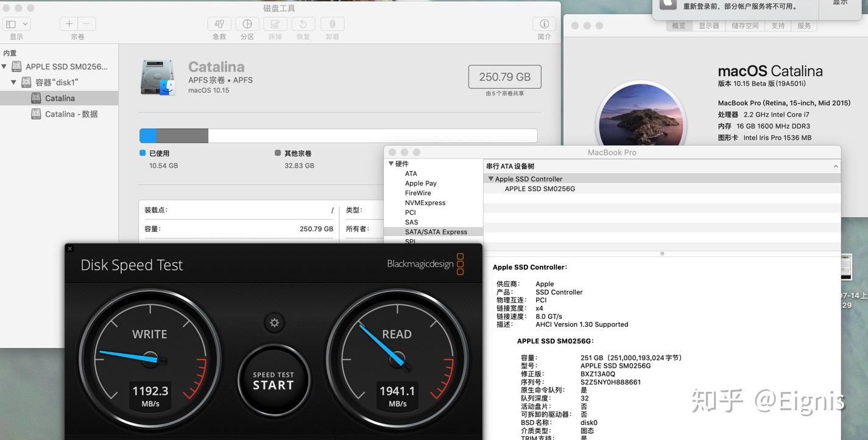
Task: Click the Unmount toolbar icon
Action: (x=333, y=24)
